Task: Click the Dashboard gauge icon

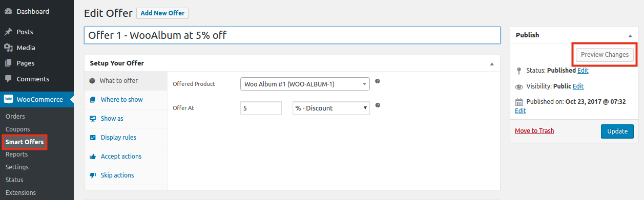Action: (8, 11)
